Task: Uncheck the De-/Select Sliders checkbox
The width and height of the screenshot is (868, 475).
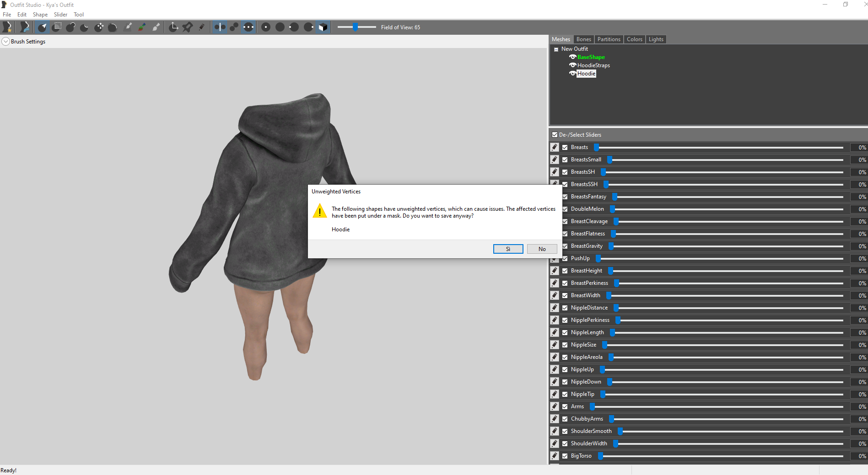Action: coord(555,135)
